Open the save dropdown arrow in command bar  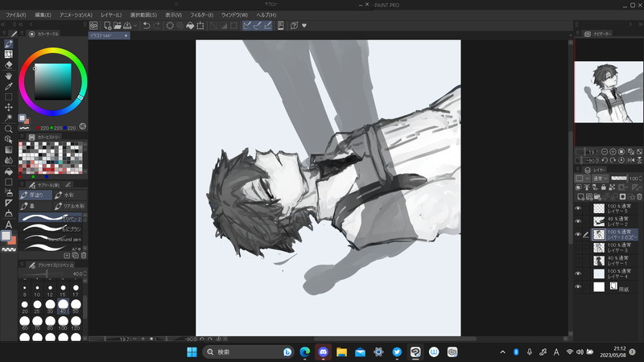pos(135,26)
